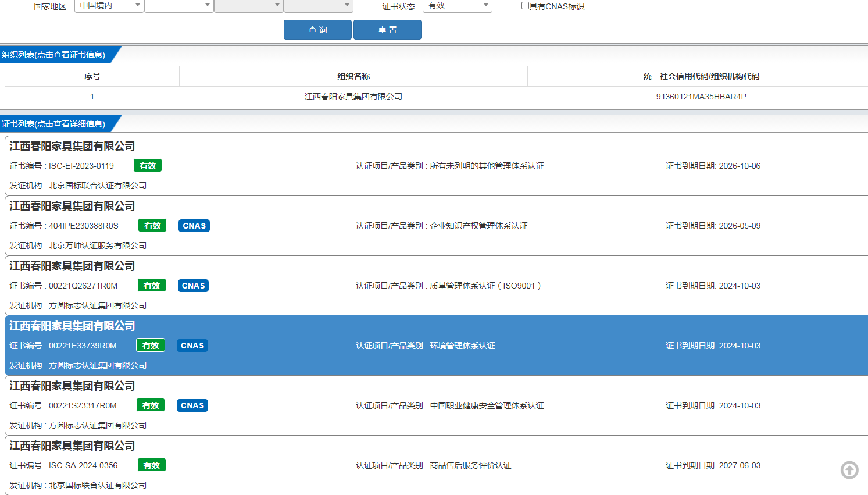
Task: Open the 证书状态 dropdown showing 有效
Action: (458, 6)
